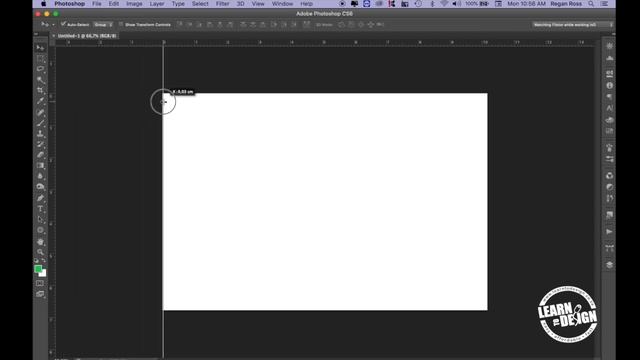The width and height of the screenshot is (640, 360).
Task: Open the workspace switcher dropdown
Action: [573, 24]
